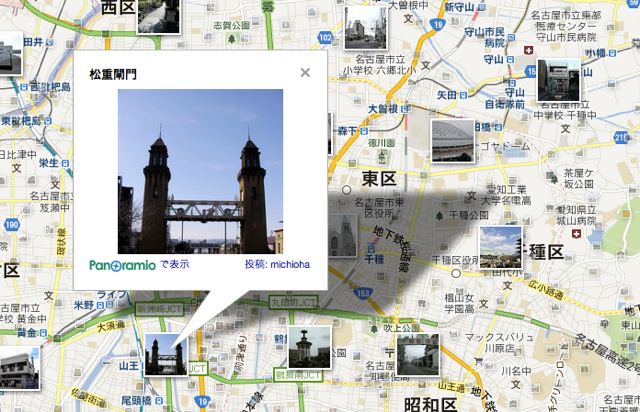Click the 東区 ward label

tap(379, 179)
